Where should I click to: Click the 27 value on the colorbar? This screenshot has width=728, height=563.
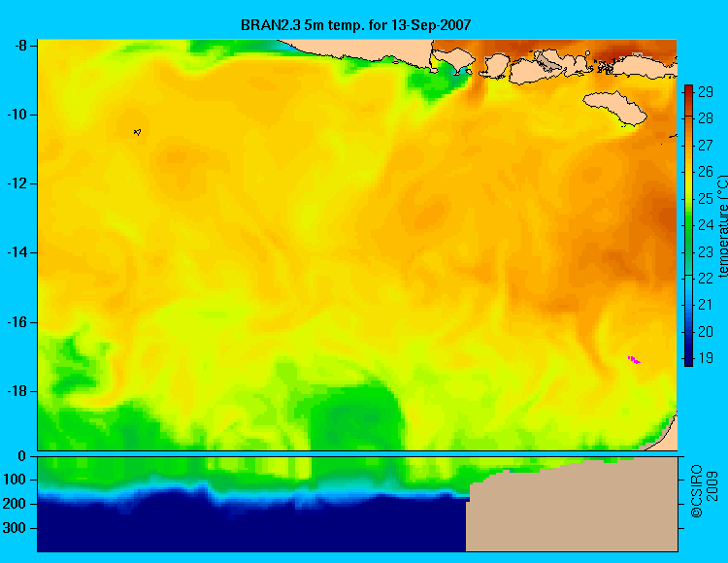pyautogui.click(x=706, y=146)
